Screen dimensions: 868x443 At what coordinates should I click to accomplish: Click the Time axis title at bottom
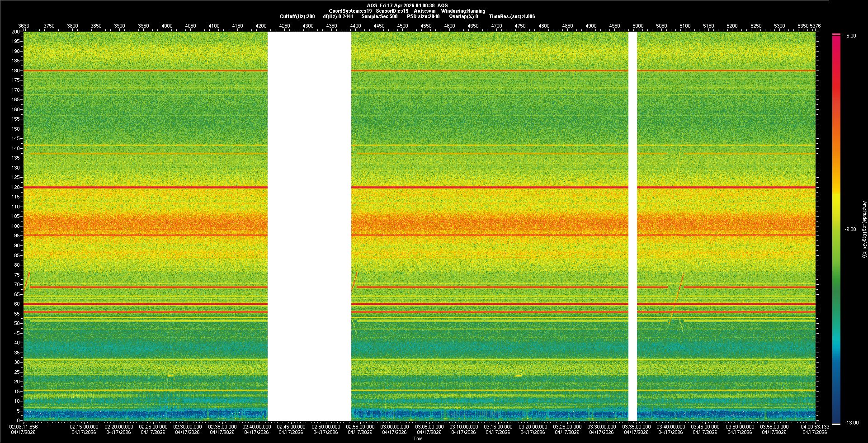pyautogui.click(x=418, y=438)
